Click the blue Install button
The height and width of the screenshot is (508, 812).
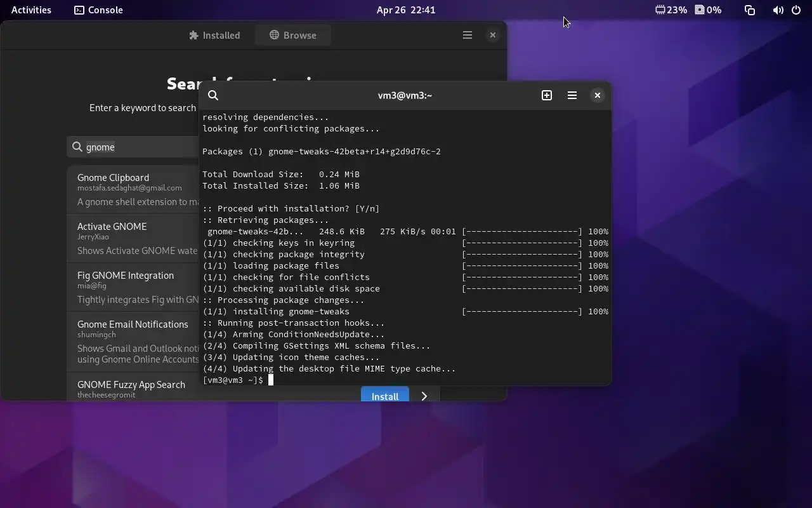point(385,395)
